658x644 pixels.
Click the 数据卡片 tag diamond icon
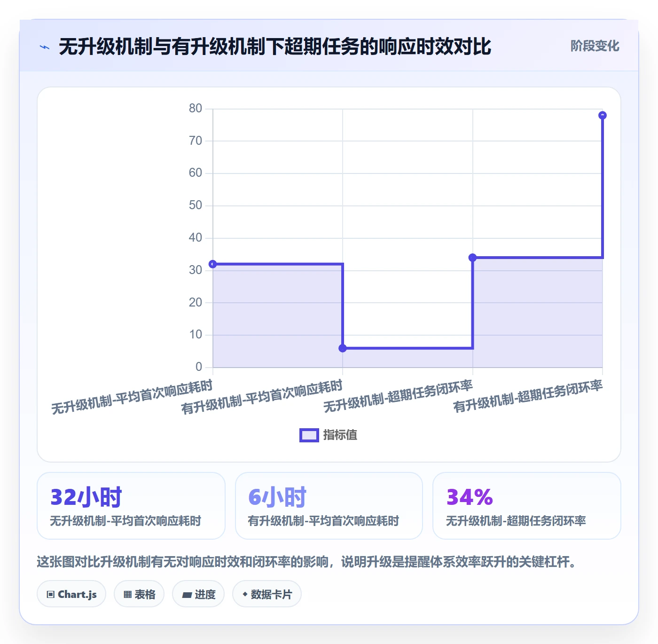(x=245, y=595)
